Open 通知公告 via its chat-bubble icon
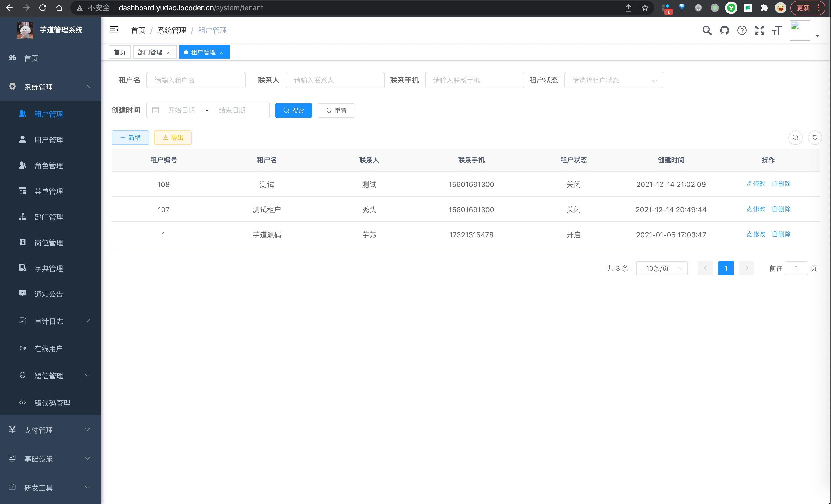 (22, 293)
